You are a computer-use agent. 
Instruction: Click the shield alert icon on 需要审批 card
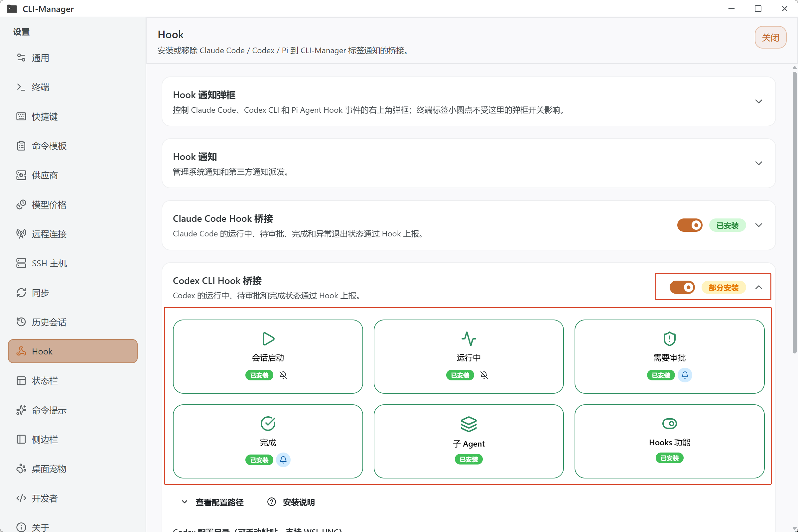[x=669, y=338]
